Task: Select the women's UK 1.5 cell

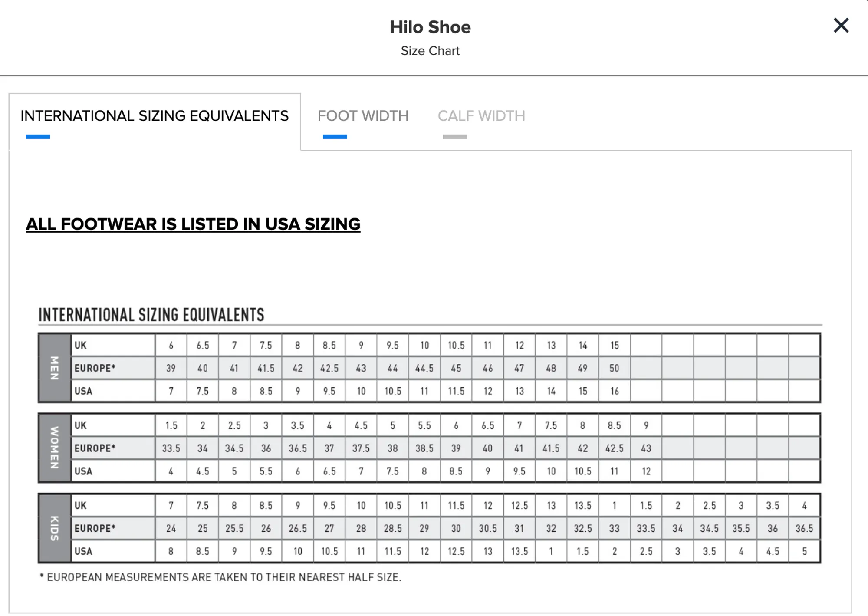Action: (171, 425)
